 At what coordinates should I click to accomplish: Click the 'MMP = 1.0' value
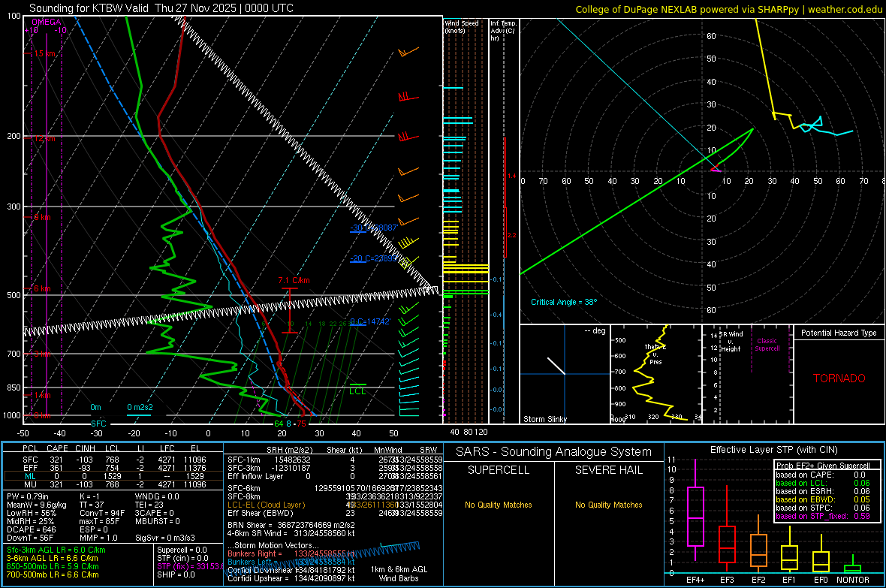pos(98,538)
